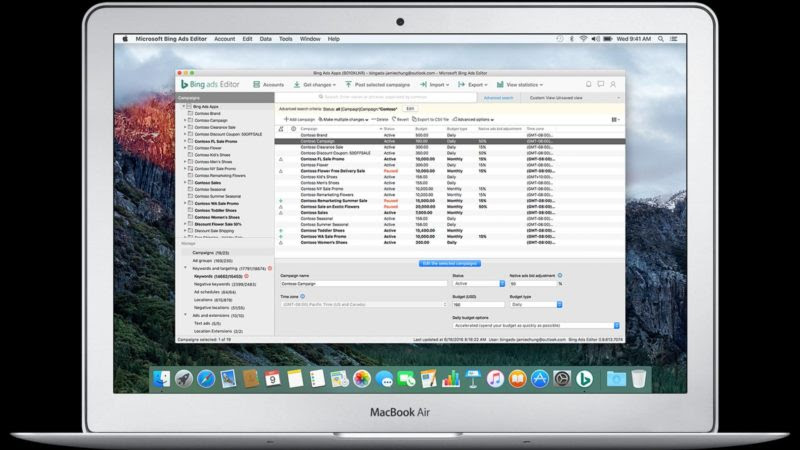Open the Data menu in menu bar
The height and width of the screenshot is (450, 800).
265,39
